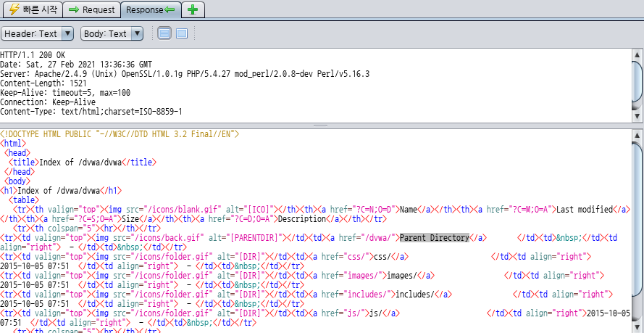Click the h1 Index of /dvwa/dvwa line
The height and width of the screenshot is (333, 644).
coord(61,190)
